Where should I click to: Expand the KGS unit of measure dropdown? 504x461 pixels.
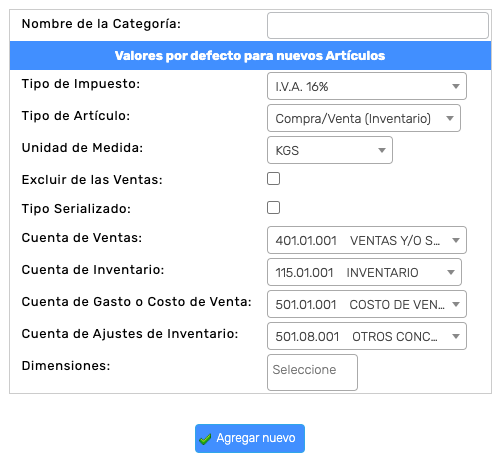330,150
